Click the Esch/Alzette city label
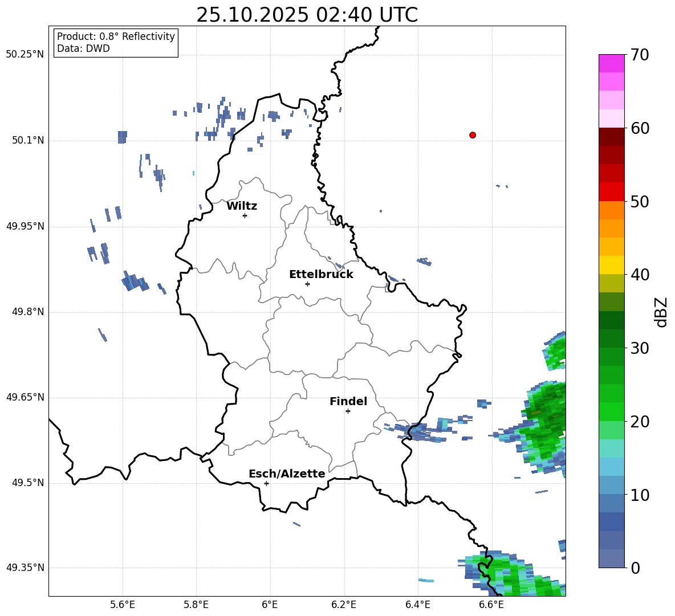This screenshot has height=616, width=675. click(x=287, y=474)
